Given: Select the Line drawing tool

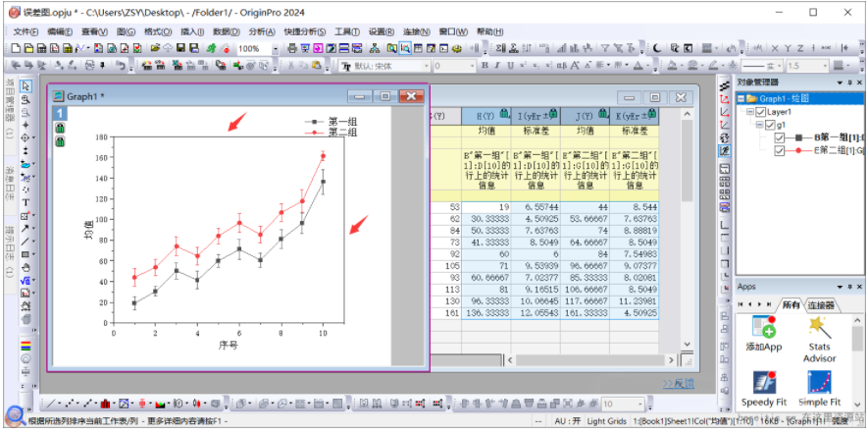Looking at the screenshot, I should (x=25, y=242).
